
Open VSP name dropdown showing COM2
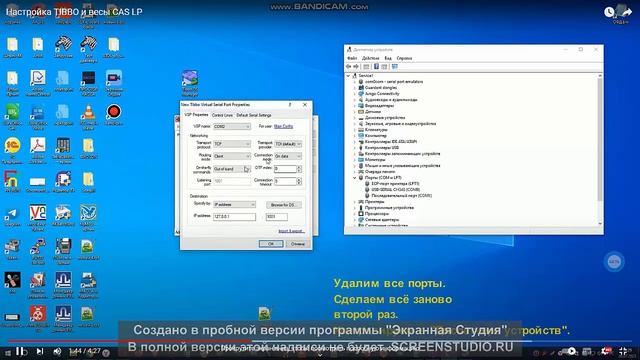pyautogui.click(x=232, y=127)
